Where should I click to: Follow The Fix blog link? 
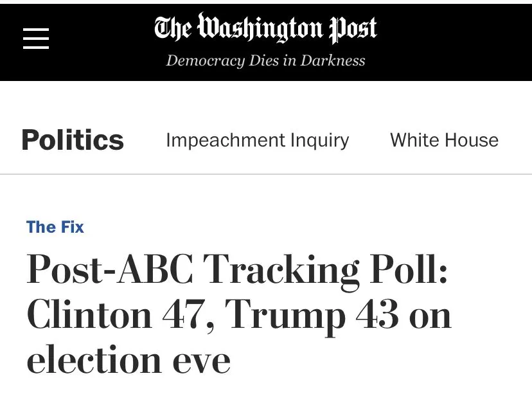[55, 227]
